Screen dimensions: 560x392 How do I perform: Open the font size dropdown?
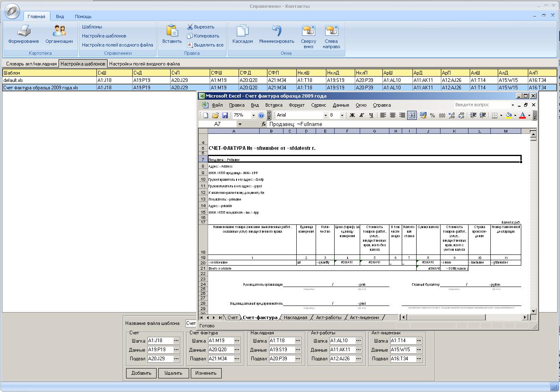point(342,115)
